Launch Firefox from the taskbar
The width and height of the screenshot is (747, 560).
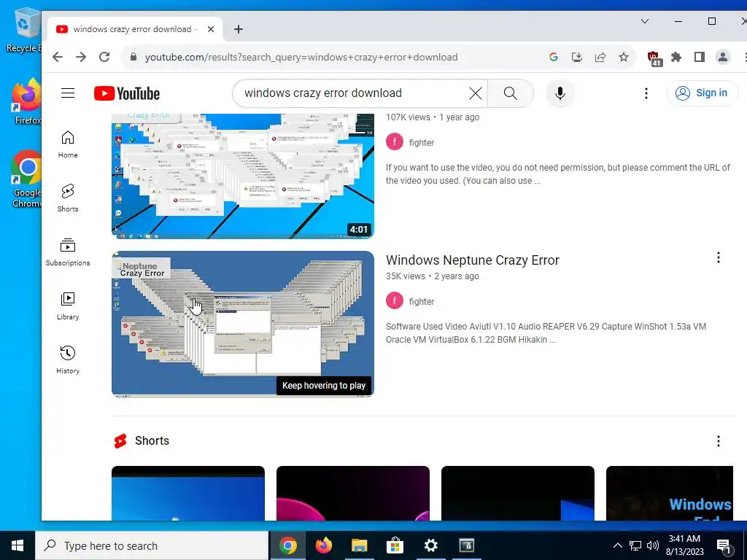pos(324,545)
